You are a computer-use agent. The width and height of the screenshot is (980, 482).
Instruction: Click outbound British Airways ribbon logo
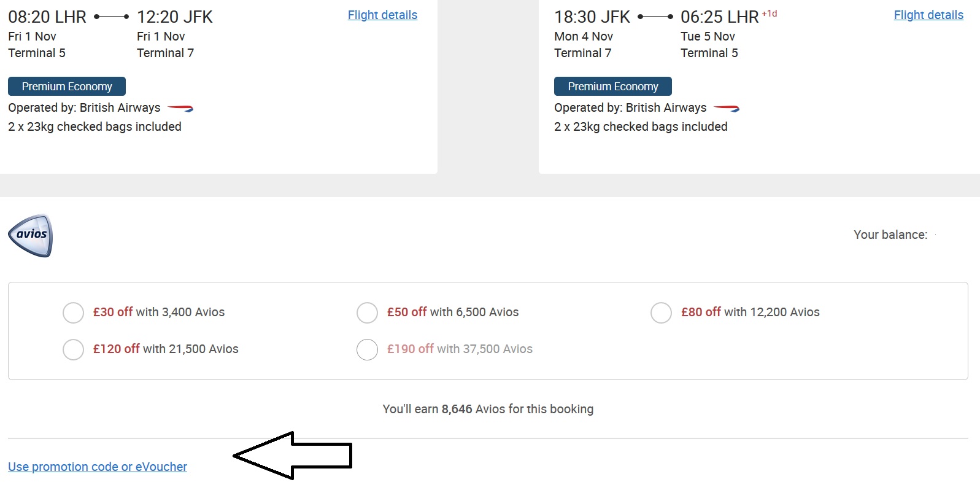[180, 109]
